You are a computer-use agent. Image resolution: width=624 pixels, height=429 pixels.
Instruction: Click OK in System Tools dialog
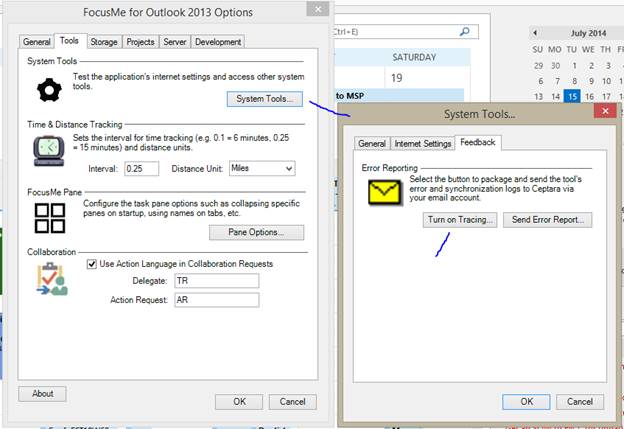526,402
